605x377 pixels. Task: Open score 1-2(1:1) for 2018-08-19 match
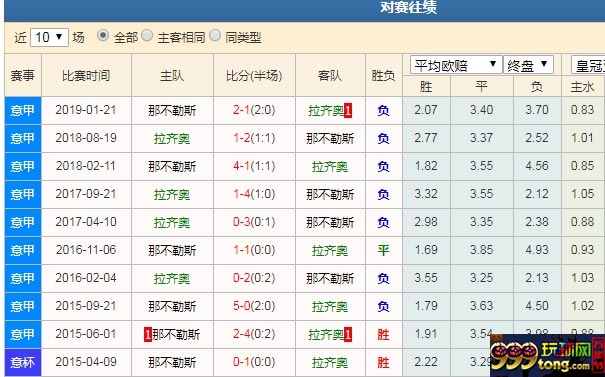click(254, 138)
